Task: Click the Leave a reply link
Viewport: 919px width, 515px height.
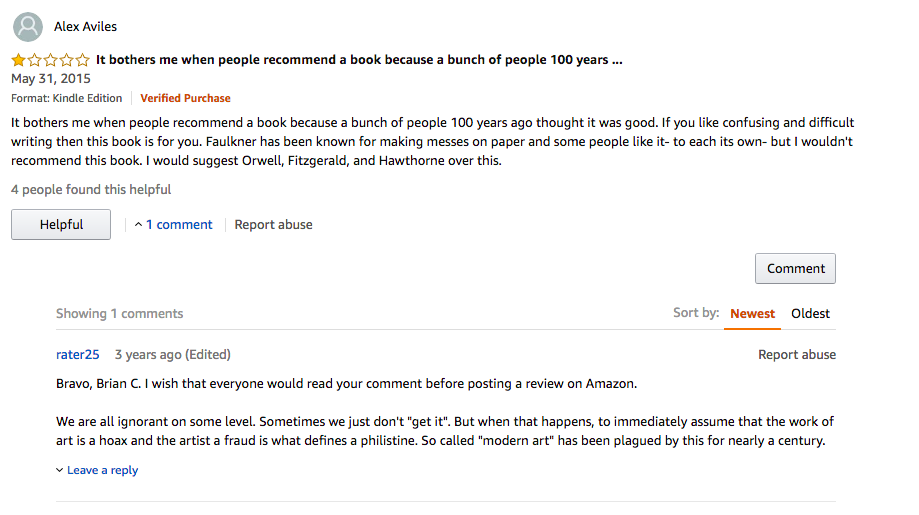Action: click(103, 470)
